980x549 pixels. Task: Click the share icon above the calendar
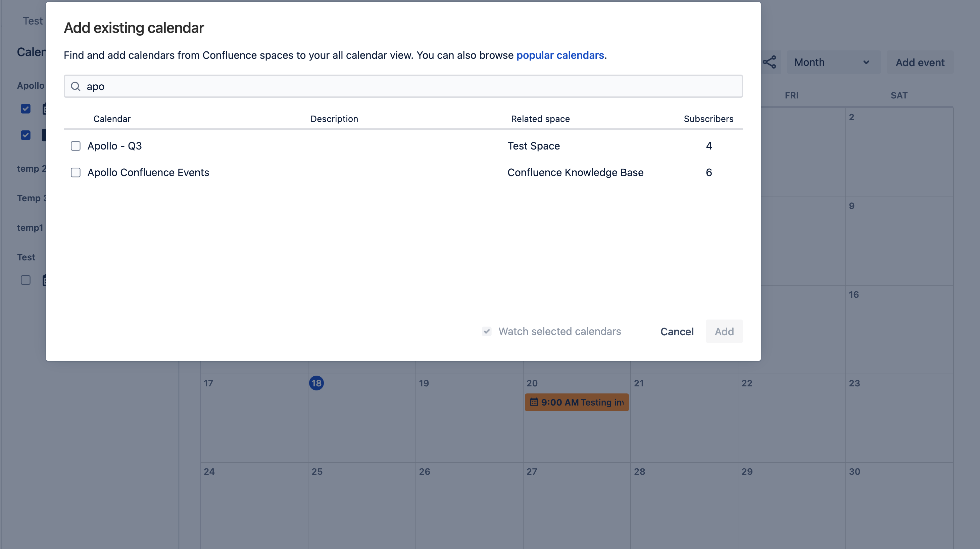769,62
